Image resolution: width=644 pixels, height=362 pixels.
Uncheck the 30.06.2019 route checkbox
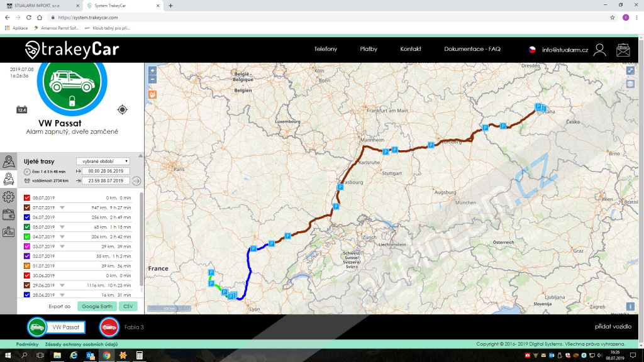pos(27,276)
